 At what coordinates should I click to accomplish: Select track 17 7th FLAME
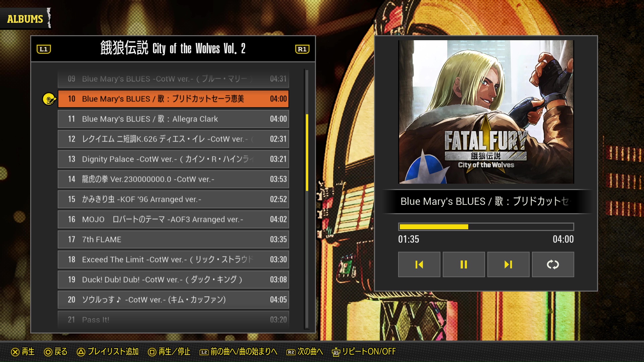(x=173, y=240)
